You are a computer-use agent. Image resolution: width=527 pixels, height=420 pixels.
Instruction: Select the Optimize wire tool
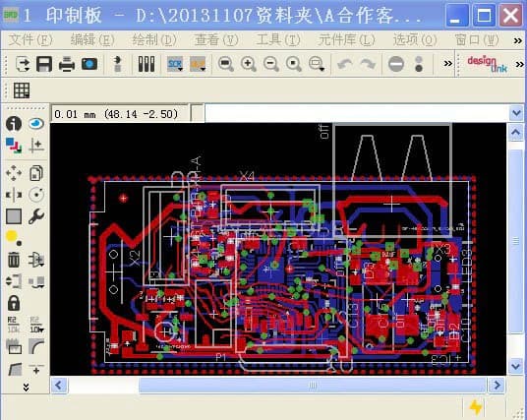tap(36, 369)
